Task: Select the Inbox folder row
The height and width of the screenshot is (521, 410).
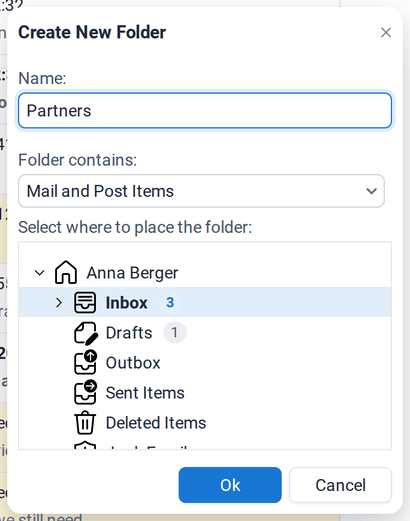Action: point(205,302)
